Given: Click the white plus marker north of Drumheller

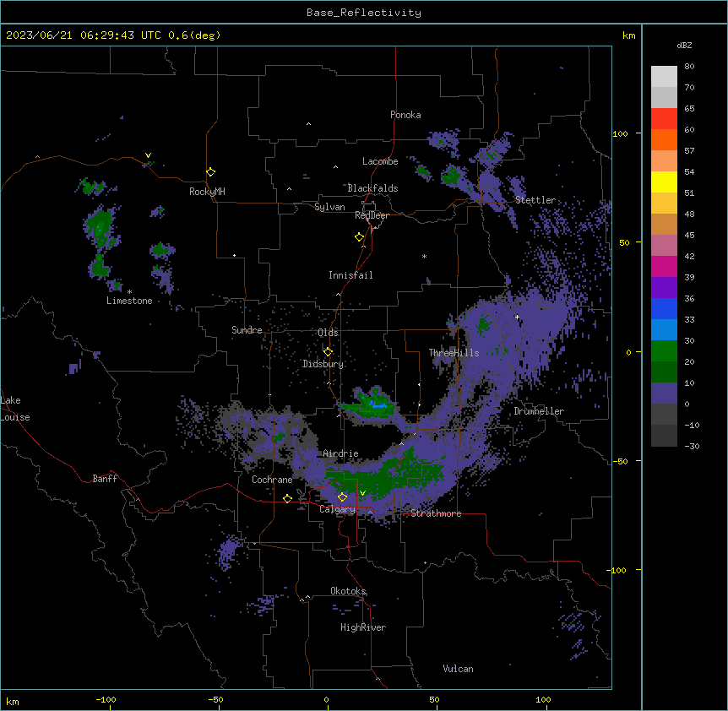Looking at the screenshot, I should (x=517, y=318).
